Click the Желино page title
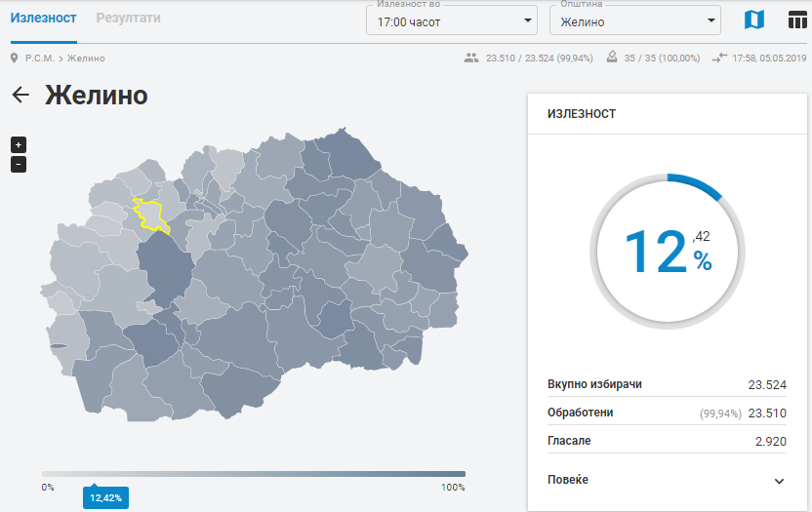Screen dimensions: 812x512 [97, 96]
